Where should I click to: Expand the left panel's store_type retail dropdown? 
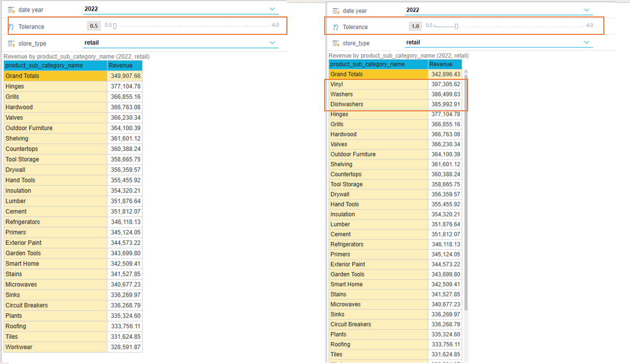272,43
